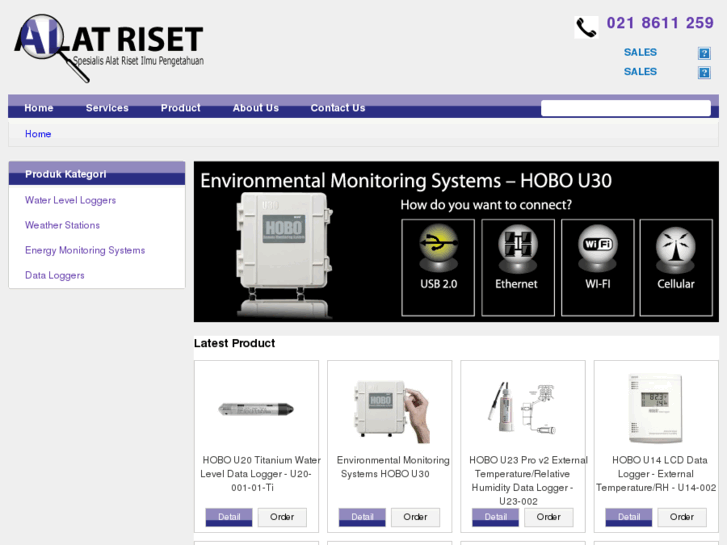Viewport: 727px width, 545px height.
Task: Open Energy Monitoring Systems category
Action: tap(85, 250)
